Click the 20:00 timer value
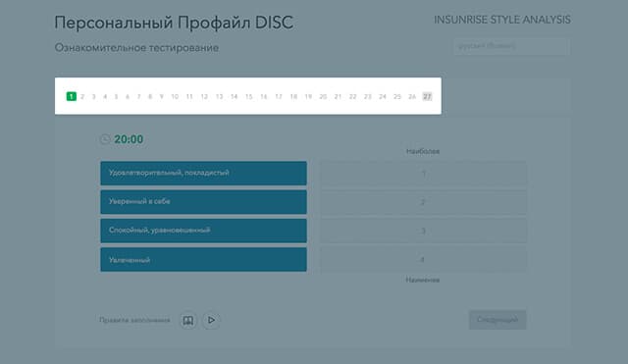Image resolution: width=628 pixels, height=364 pixels. tap(129, 139)
